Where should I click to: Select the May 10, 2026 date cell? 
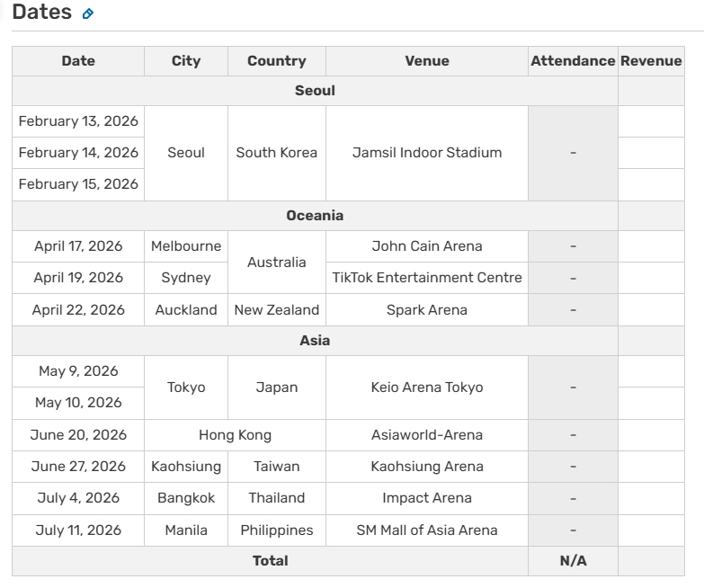tap(78, 403)
